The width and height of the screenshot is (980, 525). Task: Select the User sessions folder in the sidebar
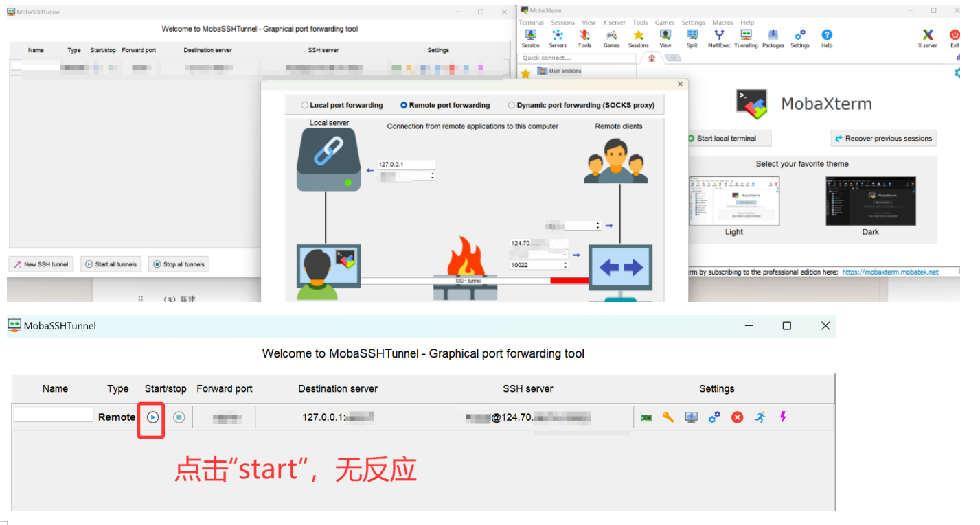(x=559, y=71)
